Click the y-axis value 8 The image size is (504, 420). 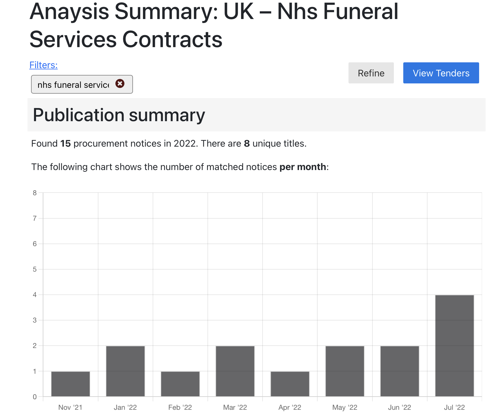pyautogui.click(x=35, y=193)
